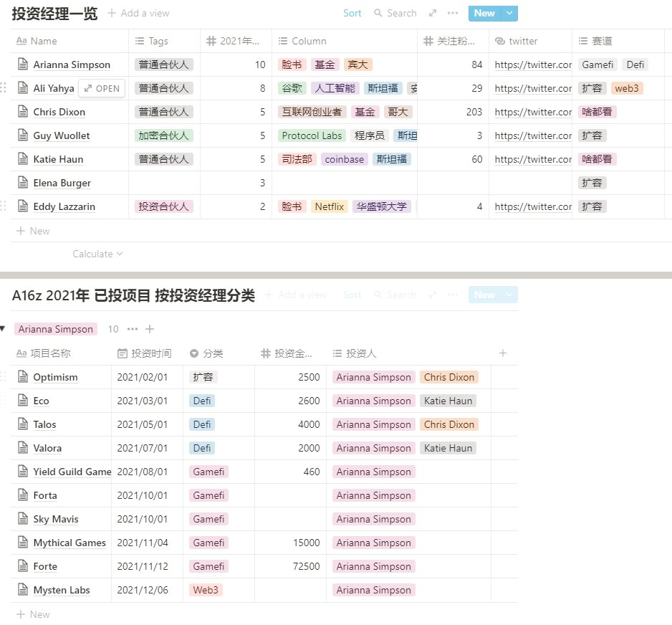Add new row below Eddy Lazzarin
Screen dimensions: 672x625
click(x=34, y=231)
